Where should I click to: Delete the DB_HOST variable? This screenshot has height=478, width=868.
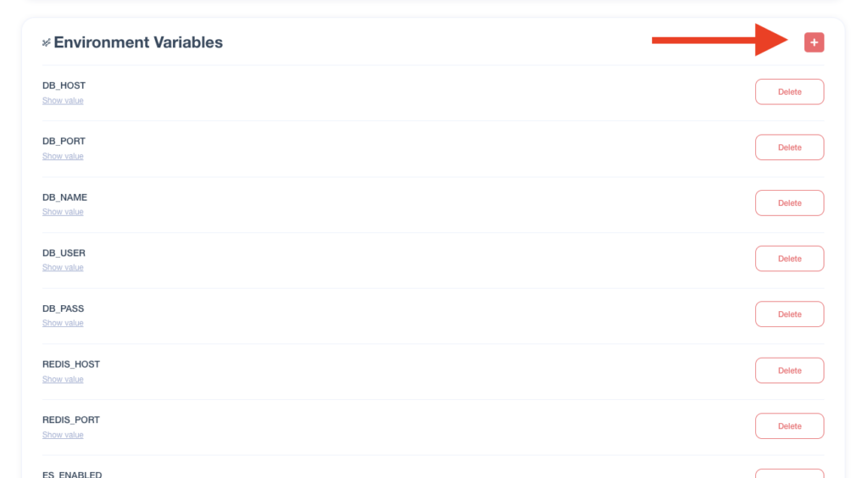point(789,92)
